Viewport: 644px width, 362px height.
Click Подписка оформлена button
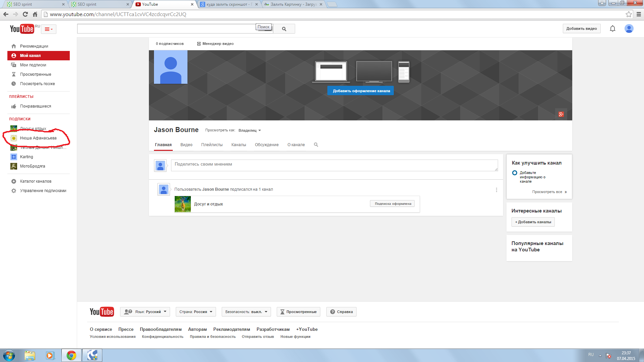[x=392, y=204]
